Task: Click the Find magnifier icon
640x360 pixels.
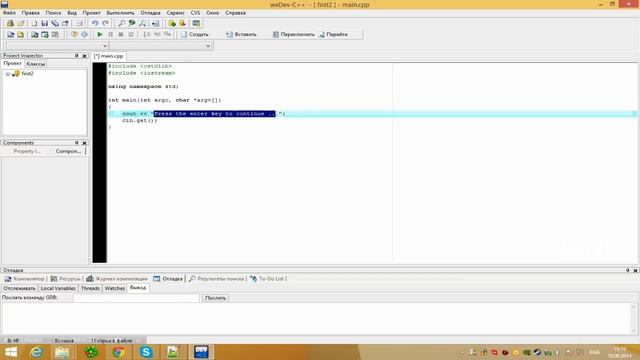Action: pos(122,24)
